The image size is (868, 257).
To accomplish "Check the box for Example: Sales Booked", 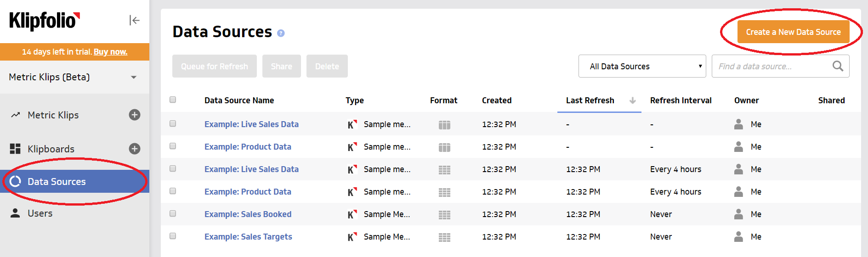I will (173, 213).
